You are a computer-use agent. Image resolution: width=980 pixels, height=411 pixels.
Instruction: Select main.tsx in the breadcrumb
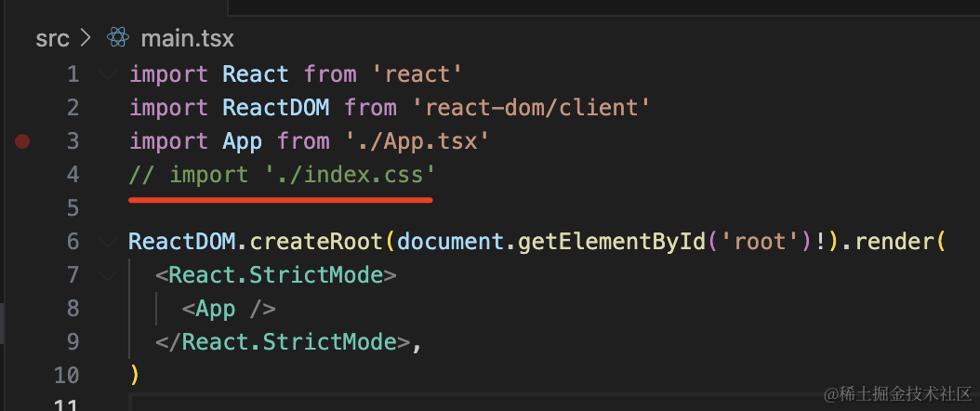[x=188, y=39]
